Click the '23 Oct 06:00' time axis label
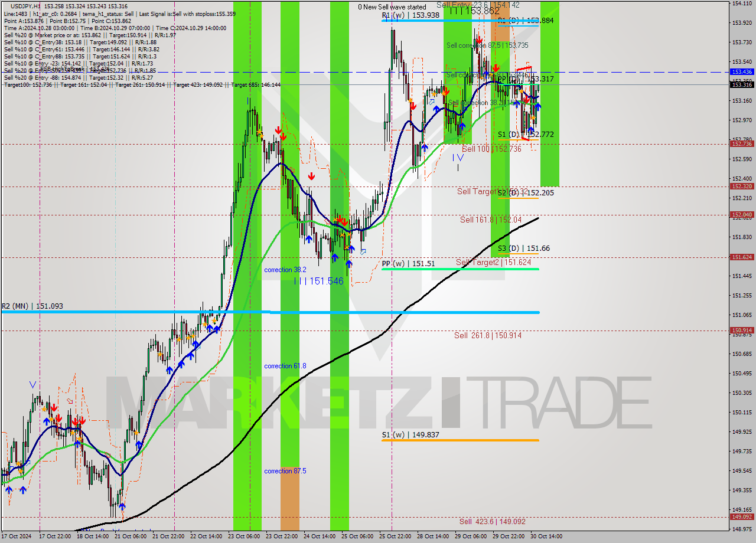Viewport: 756px width, 543px height. (244, 537)
